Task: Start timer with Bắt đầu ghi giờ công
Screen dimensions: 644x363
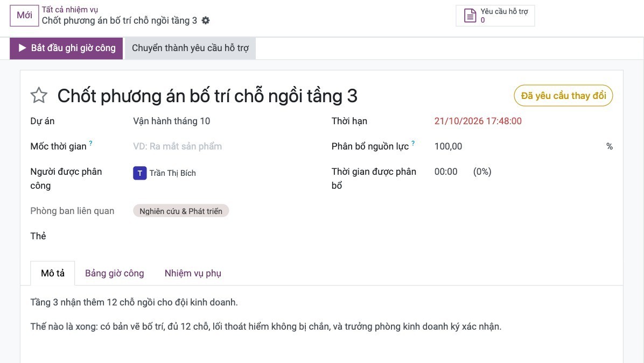Action: tap(66, 48)
